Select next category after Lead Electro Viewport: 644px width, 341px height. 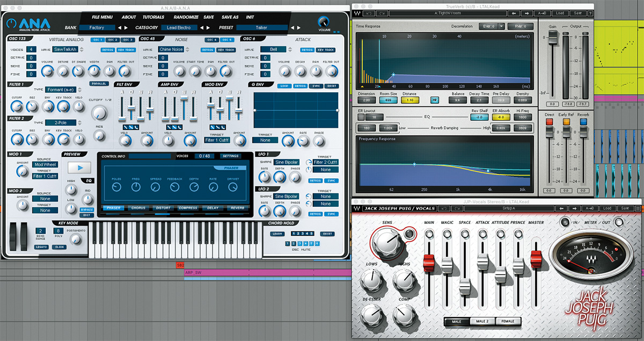pyautogui.click(x=209, y=27)
